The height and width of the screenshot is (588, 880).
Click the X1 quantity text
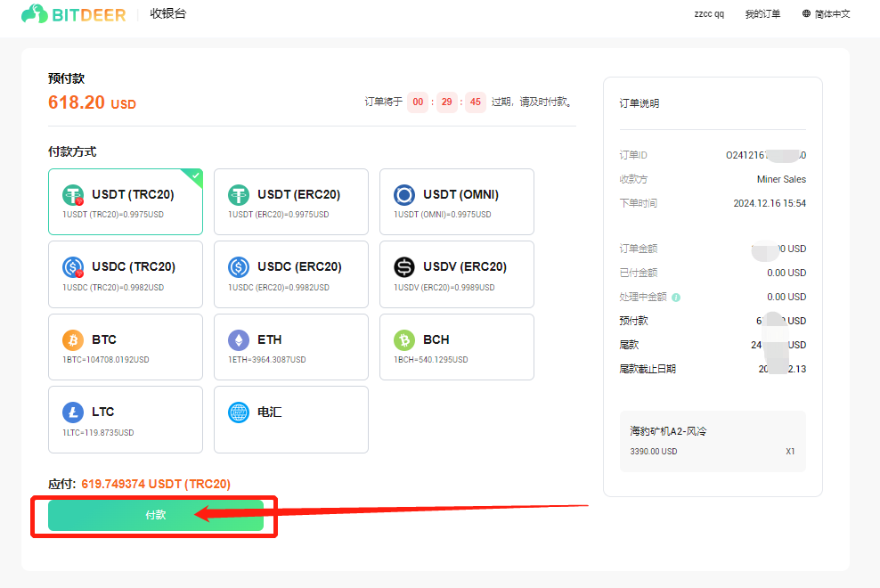(790, 452)
